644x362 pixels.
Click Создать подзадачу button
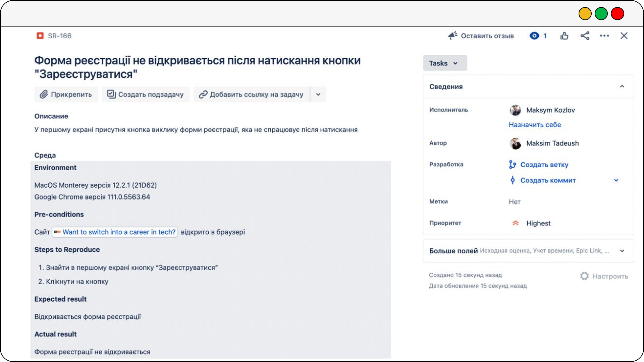tap(146, 94)
